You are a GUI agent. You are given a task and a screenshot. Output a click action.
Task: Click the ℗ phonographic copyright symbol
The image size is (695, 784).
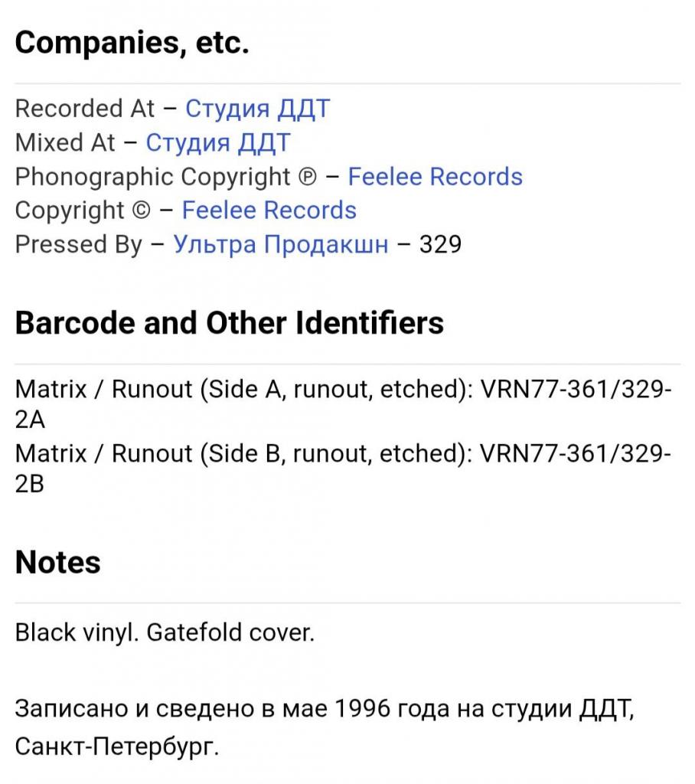(308, 177)
